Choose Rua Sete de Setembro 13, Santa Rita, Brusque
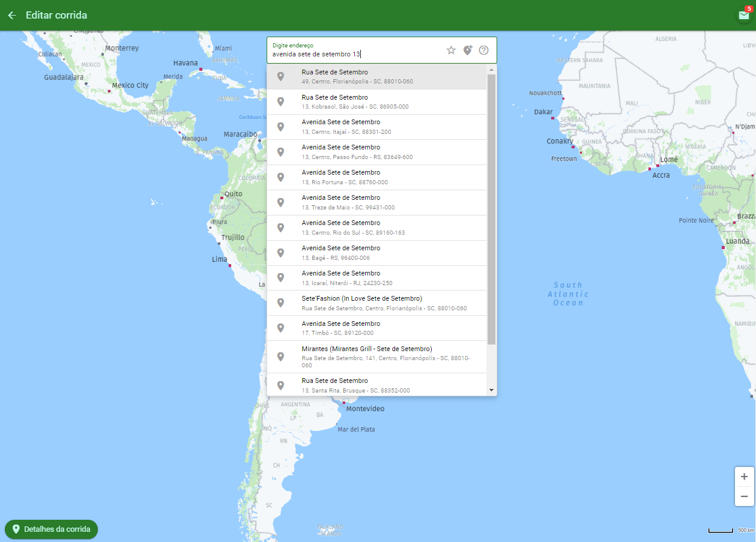The height and width of the screenshot is (542, 756). click(x=376, y=385)
